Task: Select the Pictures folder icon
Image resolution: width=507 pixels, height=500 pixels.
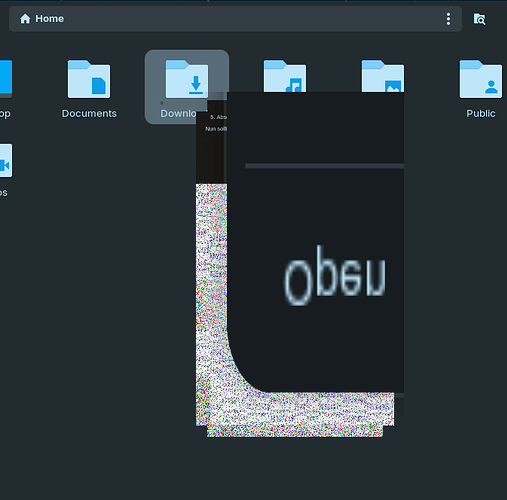Action: click(x=383, y=76)
